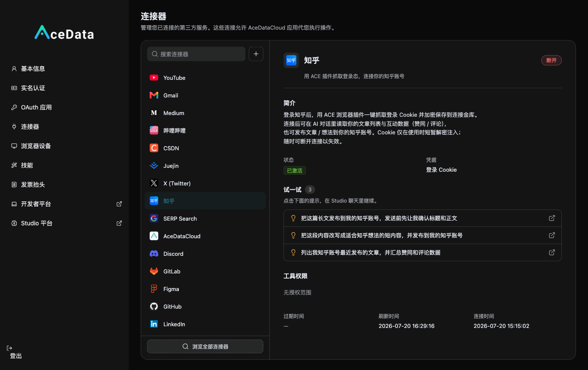The width and height of the screenshot is (588, 370).
Task: Click the 哔哩哔哩 pink icon
Action: (154, 130)
